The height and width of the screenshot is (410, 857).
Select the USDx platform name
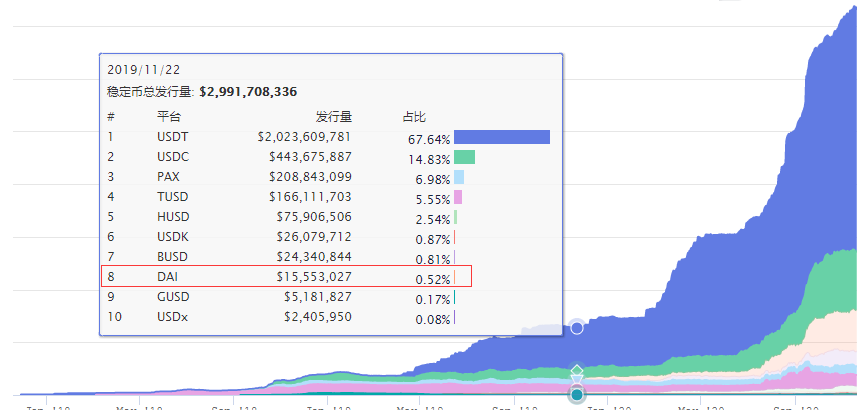click(x=172, y=317)
